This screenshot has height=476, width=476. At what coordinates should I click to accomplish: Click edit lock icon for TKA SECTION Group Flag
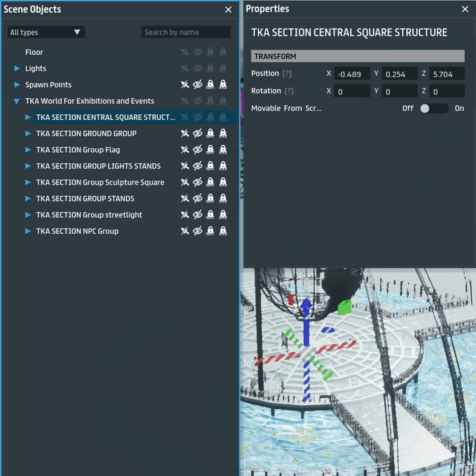click(x=210, y=150)
